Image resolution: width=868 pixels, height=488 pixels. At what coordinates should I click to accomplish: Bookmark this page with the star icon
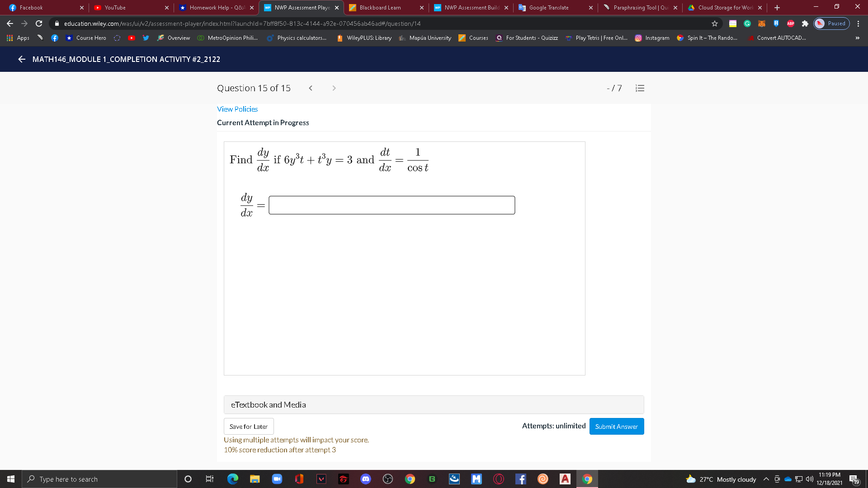pos(714,23)
